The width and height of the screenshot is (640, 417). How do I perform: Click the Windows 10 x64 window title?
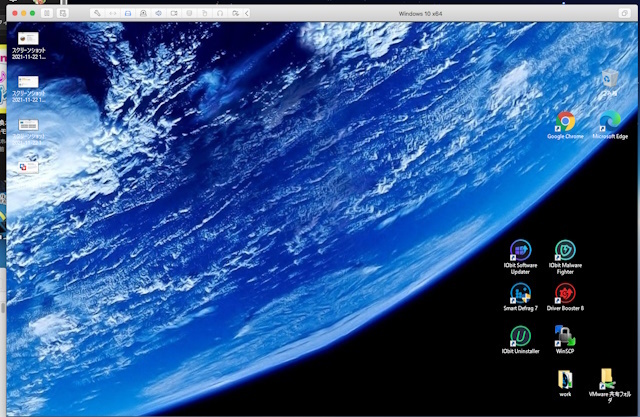420,13
